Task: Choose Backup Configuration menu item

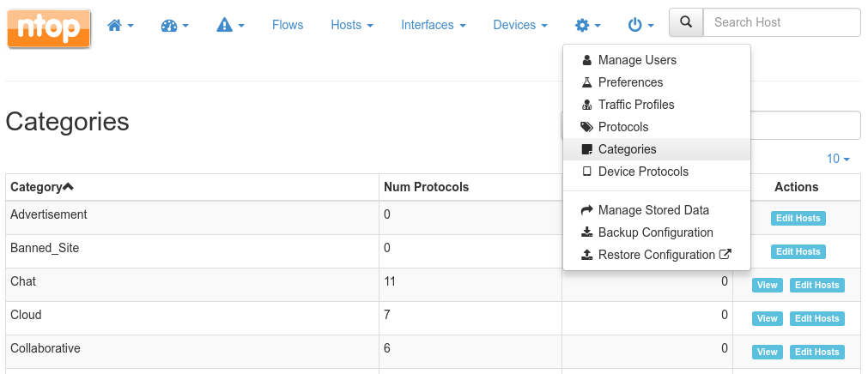Action: [x=657, y=232]
